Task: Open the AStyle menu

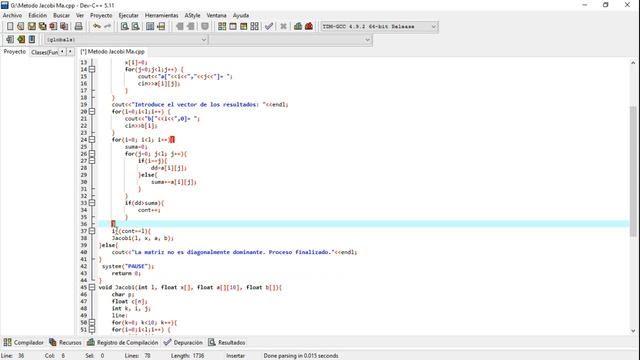Action: click(192, 15)
